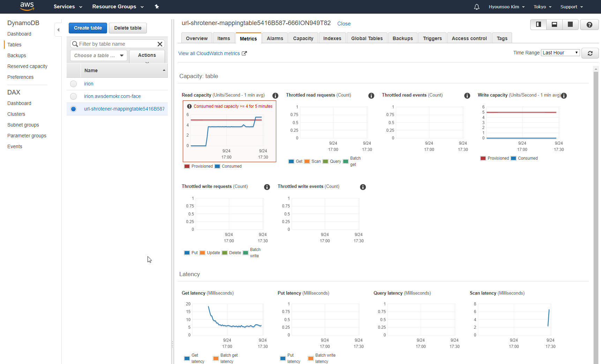This screenshot has height=364, width=601.
Task: Open Subnet groups in the sidebar
Action: (x=23, y=125)
